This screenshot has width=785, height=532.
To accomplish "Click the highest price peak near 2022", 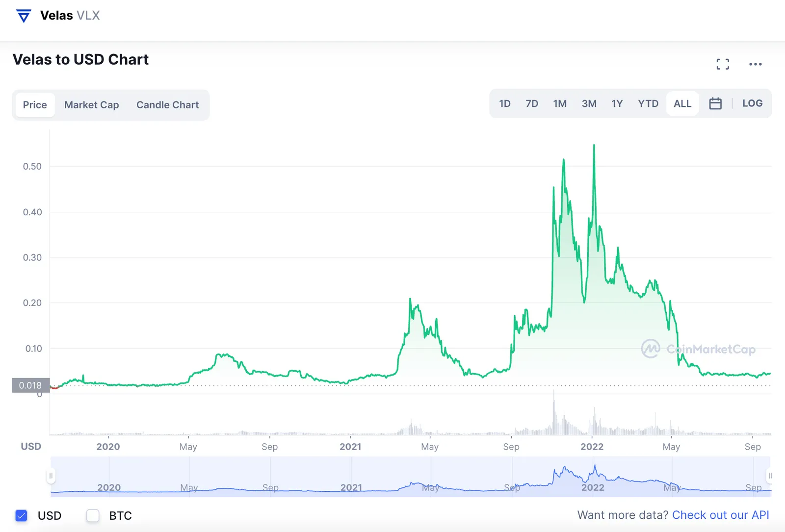I will [594, 145].
